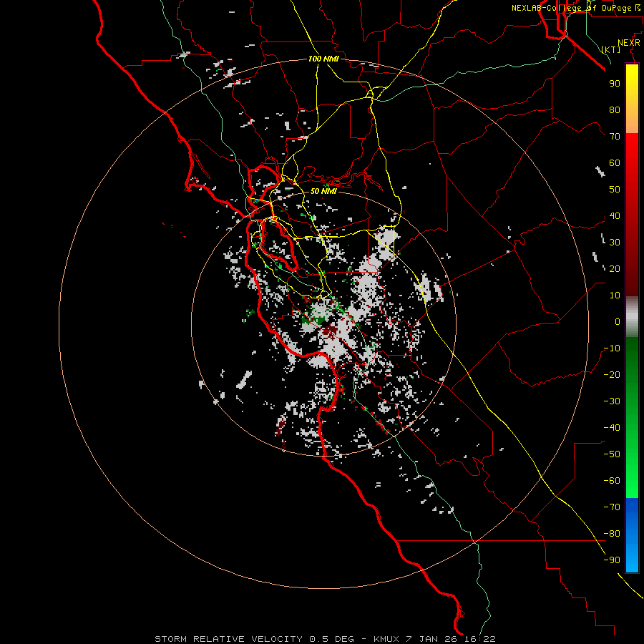Select the "-70" value on the velocity scale
Viewport: 644px width, 644px height.
612,507
